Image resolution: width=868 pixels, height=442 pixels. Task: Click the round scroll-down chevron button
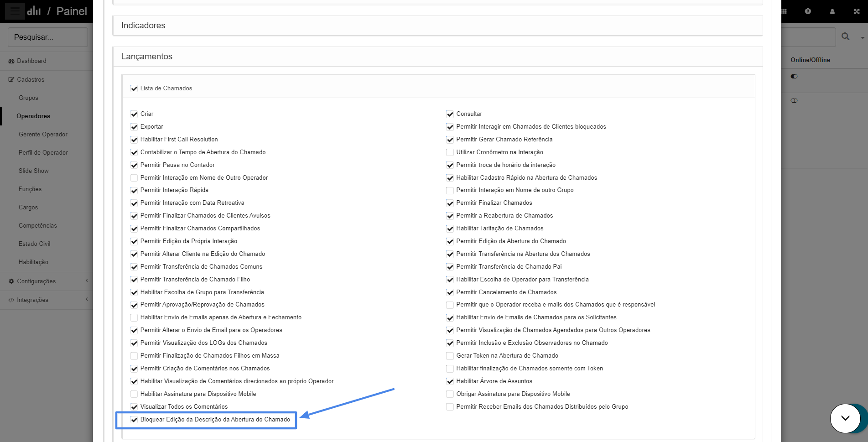pyautogui.click(x=845, y=418)
